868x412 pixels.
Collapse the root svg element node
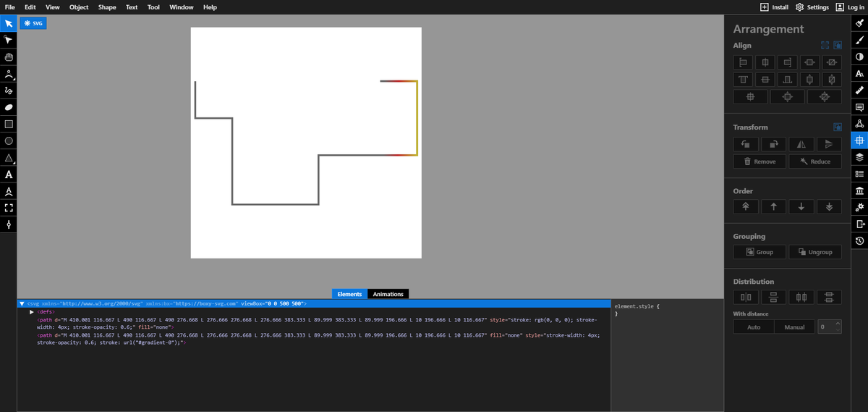pos(22,304)
